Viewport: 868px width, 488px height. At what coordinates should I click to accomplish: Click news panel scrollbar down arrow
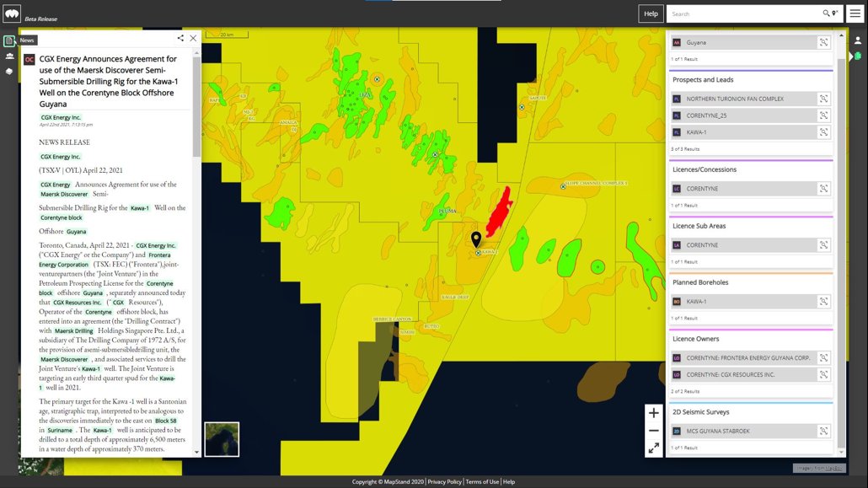click(x=196, y=452)
